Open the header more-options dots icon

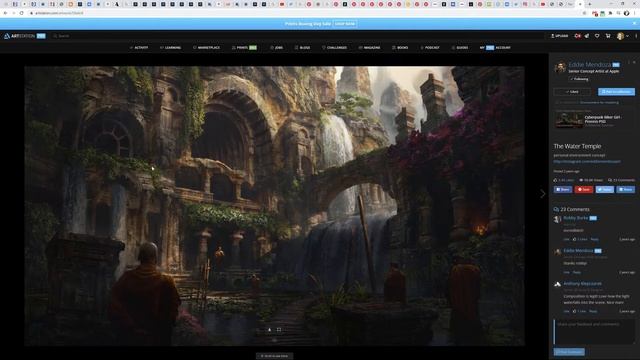pos(636,36)
